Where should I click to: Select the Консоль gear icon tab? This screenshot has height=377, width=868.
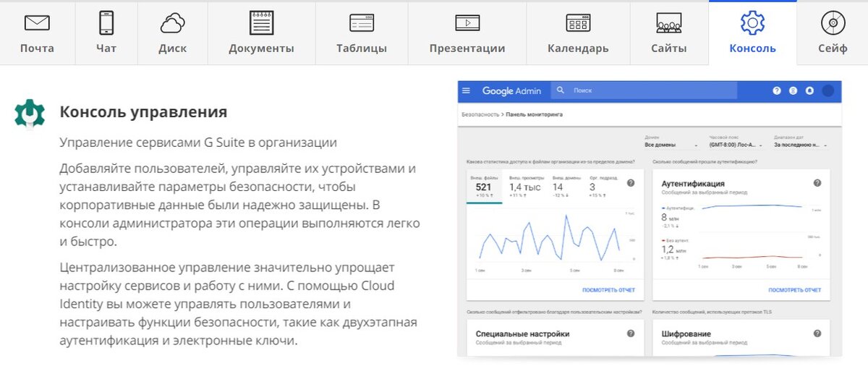(x=752, y=33)
